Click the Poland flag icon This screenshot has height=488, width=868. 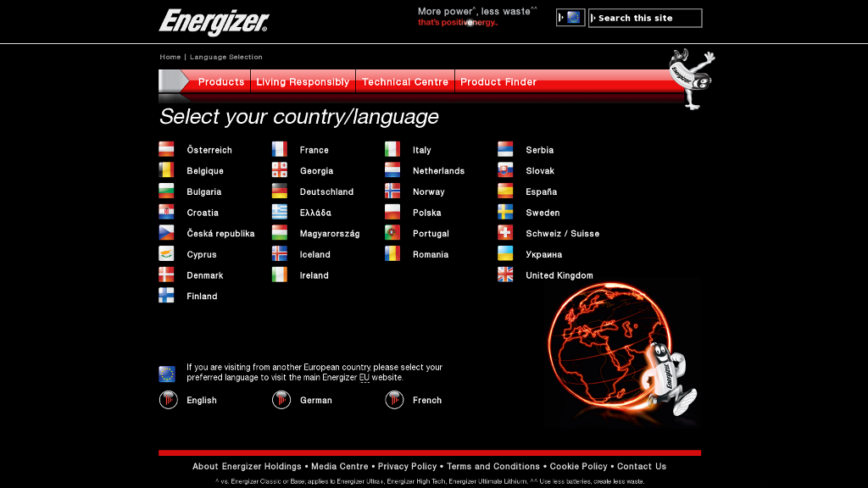click(392, 213)
